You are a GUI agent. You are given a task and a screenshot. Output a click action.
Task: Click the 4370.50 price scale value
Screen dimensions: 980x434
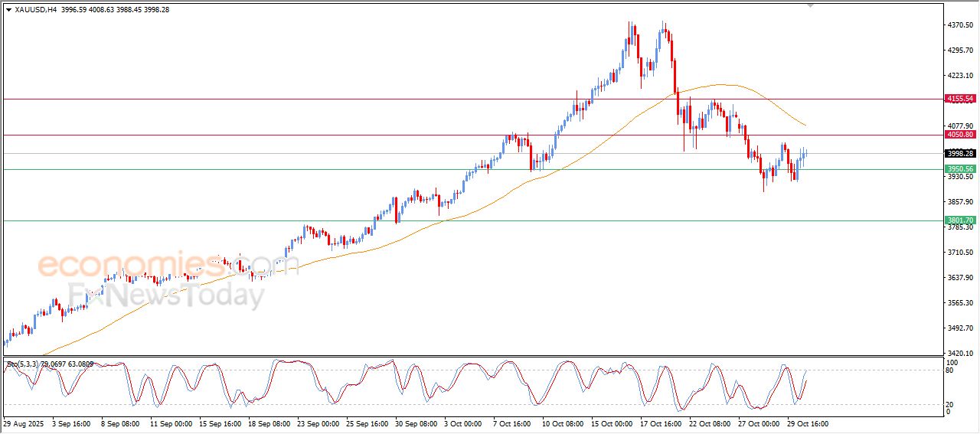(x=959, y=25)
